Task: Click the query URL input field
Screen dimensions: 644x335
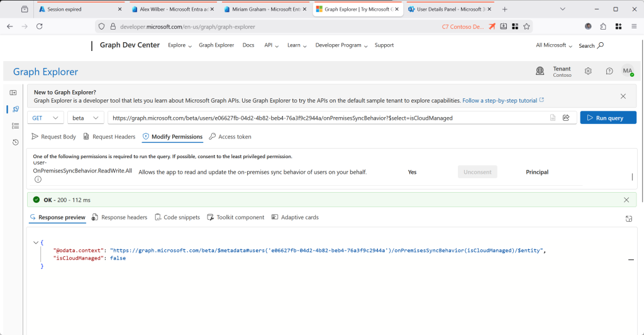Action: coord(327,118)
